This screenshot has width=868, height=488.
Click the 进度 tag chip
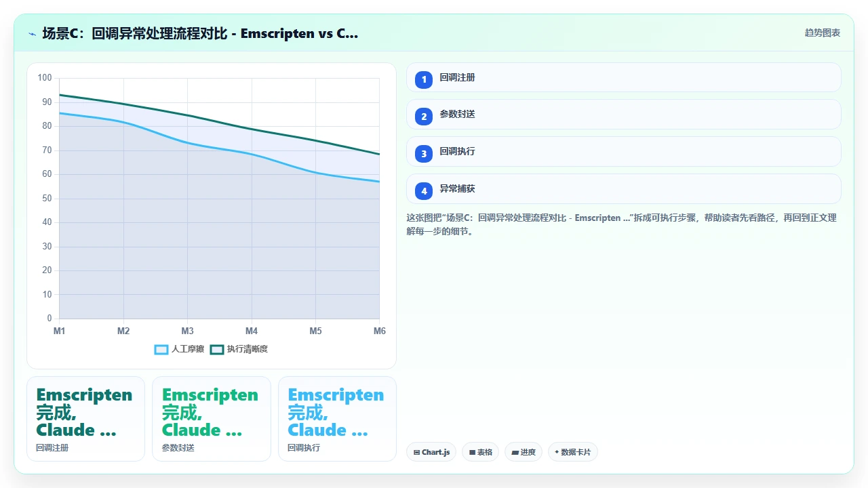(524, 452)
